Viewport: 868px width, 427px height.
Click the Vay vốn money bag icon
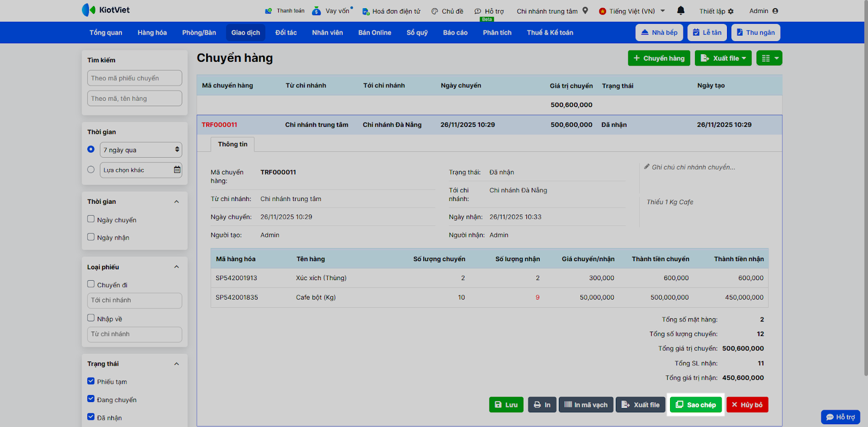[317, 11]
